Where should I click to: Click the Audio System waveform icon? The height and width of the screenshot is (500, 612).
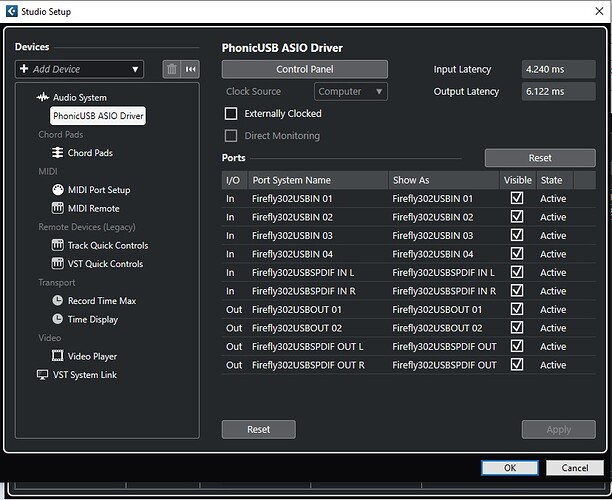tap(43, 97)
